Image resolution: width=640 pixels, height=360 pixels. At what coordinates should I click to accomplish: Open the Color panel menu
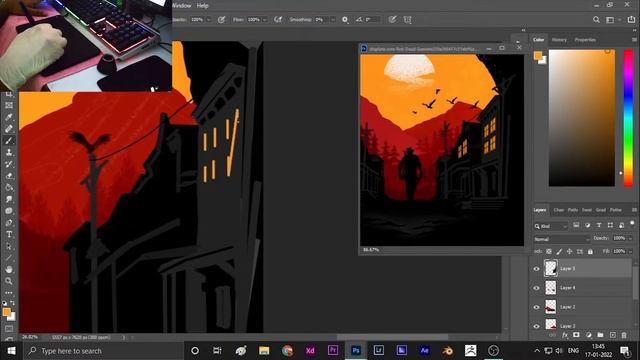[634, 40]
